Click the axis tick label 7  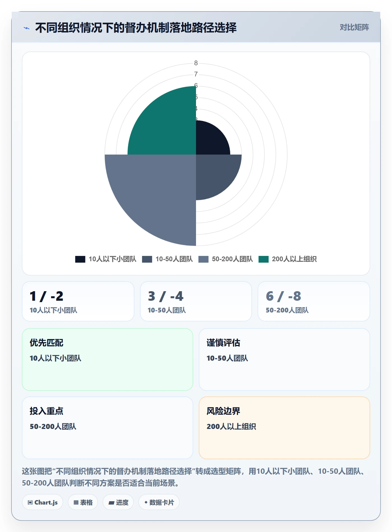point(196,74)
